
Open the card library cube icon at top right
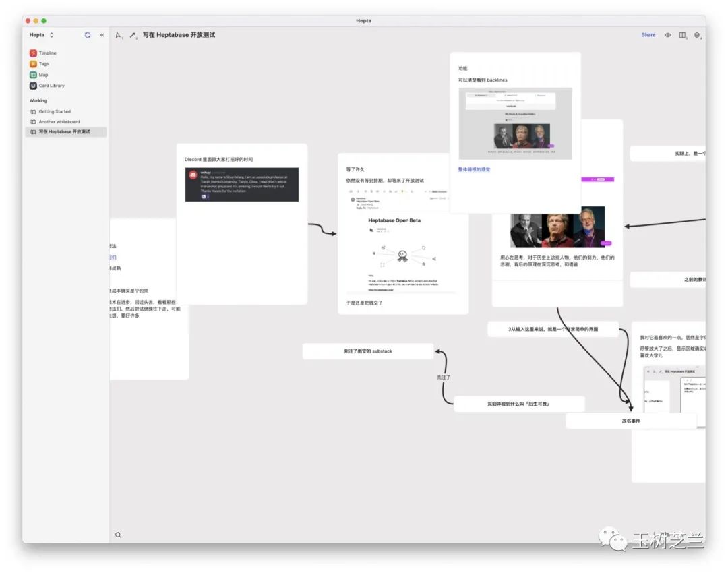(x=697, y=35)
